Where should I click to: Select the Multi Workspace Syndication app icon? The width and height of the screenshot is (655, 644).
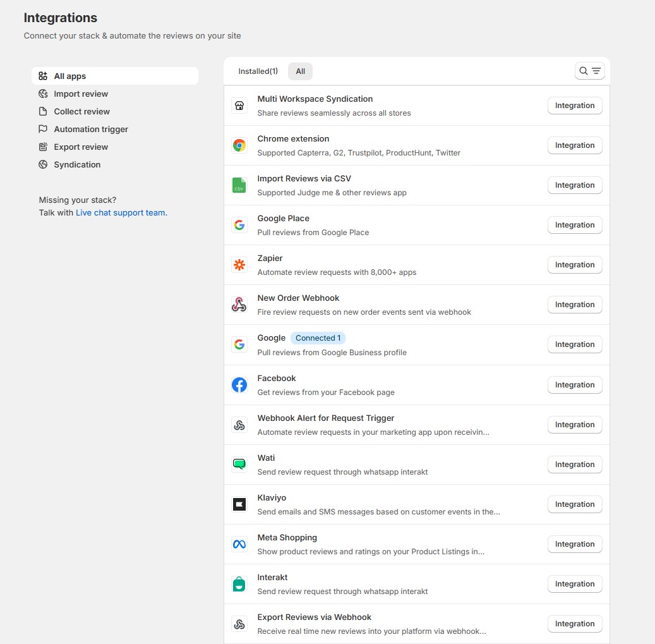pos(239,106)
